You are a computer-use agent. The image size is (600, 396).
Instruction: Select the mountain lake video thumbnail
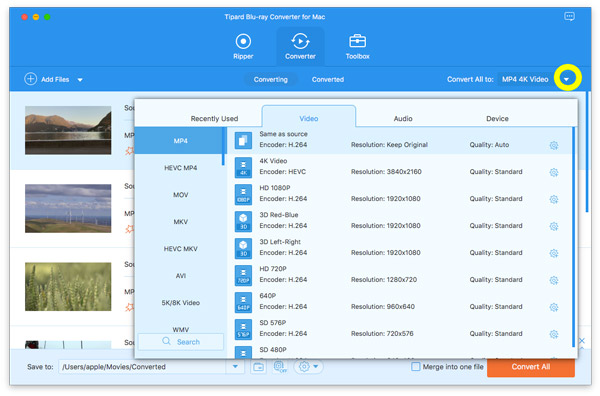[x=68, y=130]
